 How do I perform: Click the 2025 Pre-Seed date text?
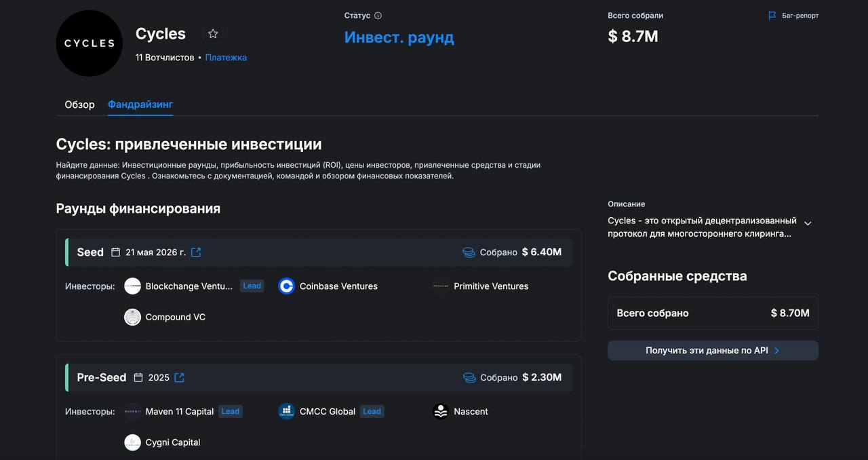point(159,378)
